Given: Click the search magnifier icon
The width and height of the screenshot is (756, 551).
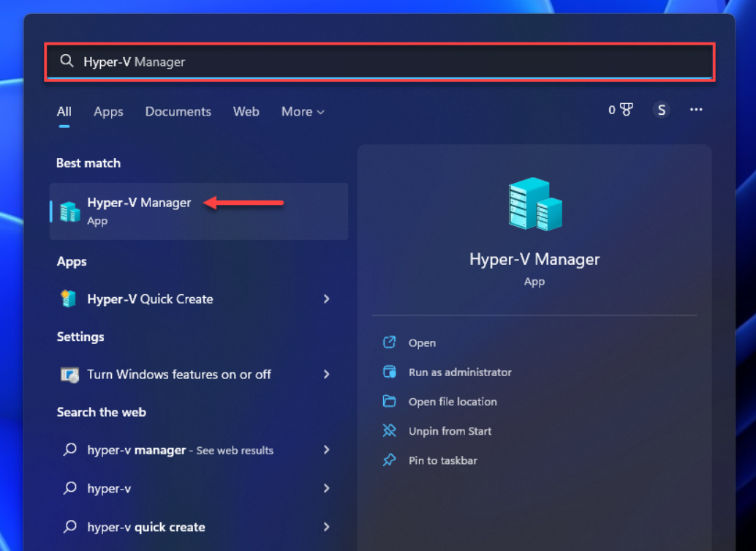Looking at the screenshot, I should [67, 61].
